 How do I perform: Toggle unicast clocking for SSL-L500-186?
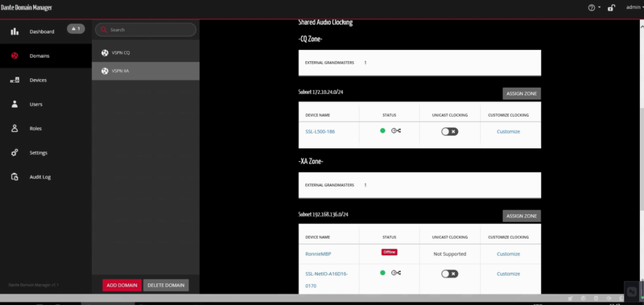click(x=450, y=132)
